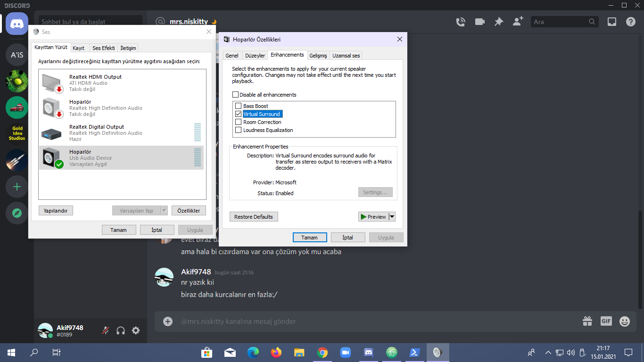This screenshot has height=362, width=644.
Task: Open Zoom from the taskbar
Action: click(346, 353)
